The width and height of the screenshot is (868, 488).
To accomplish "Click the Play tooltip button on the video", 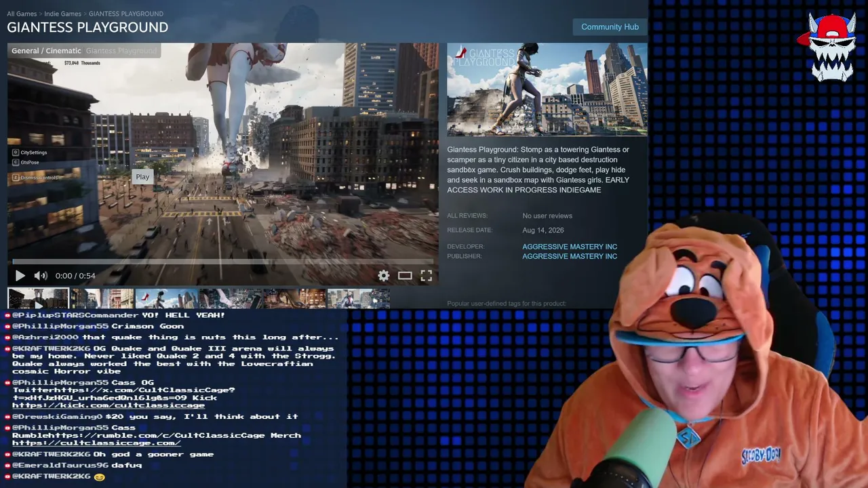I will [x=142, y=177].
